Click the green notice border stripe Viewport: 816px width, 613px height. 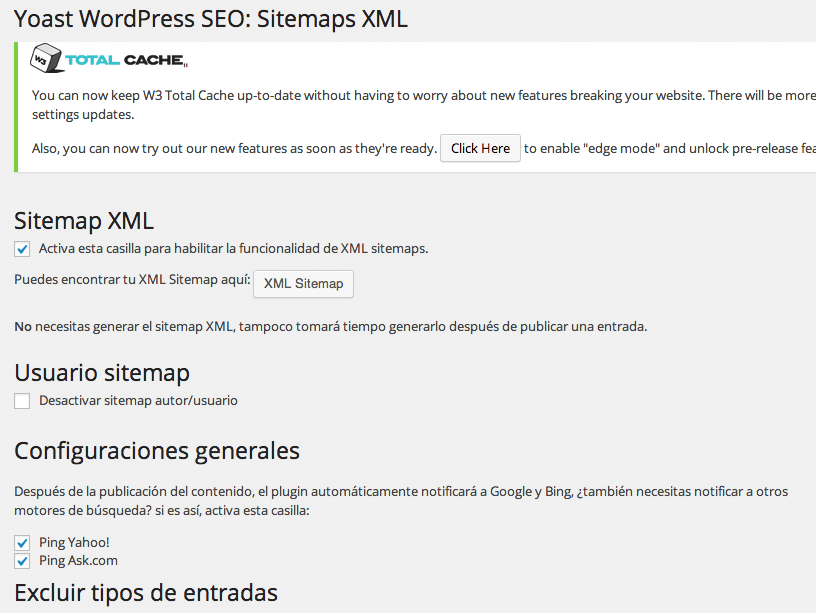tap(16, 107)
